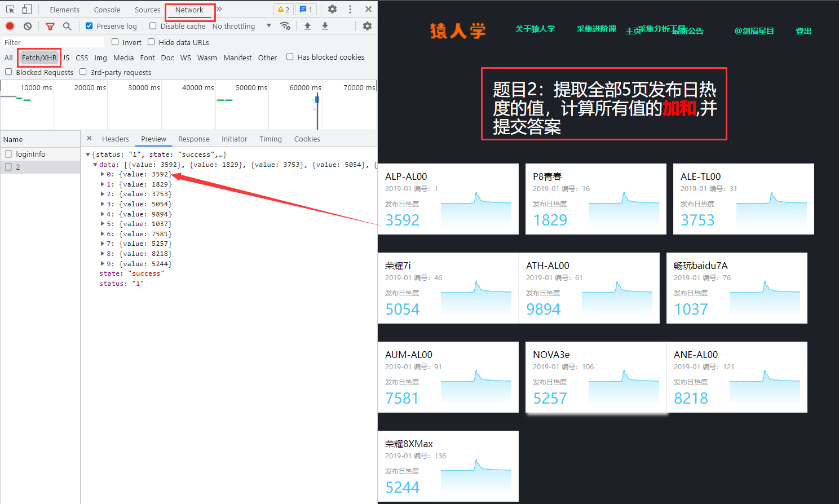Enable the Disable cache checkbox
This screenshot has width=839, height=504.
pos(153,26)
